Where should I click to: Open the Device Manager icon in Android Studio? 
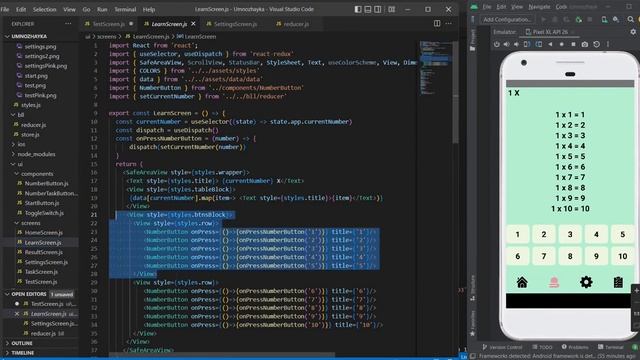click(604, 19)
